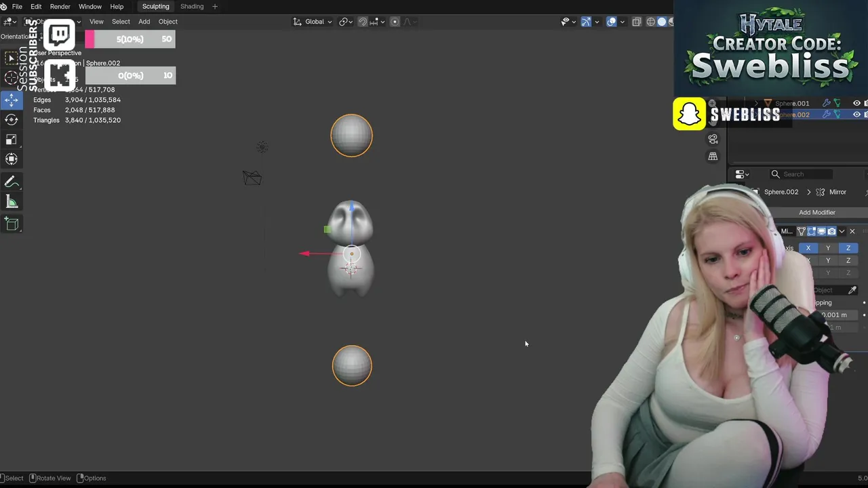
Task: Open gizmo options dropdown arrow
Action: pos(597,22)
